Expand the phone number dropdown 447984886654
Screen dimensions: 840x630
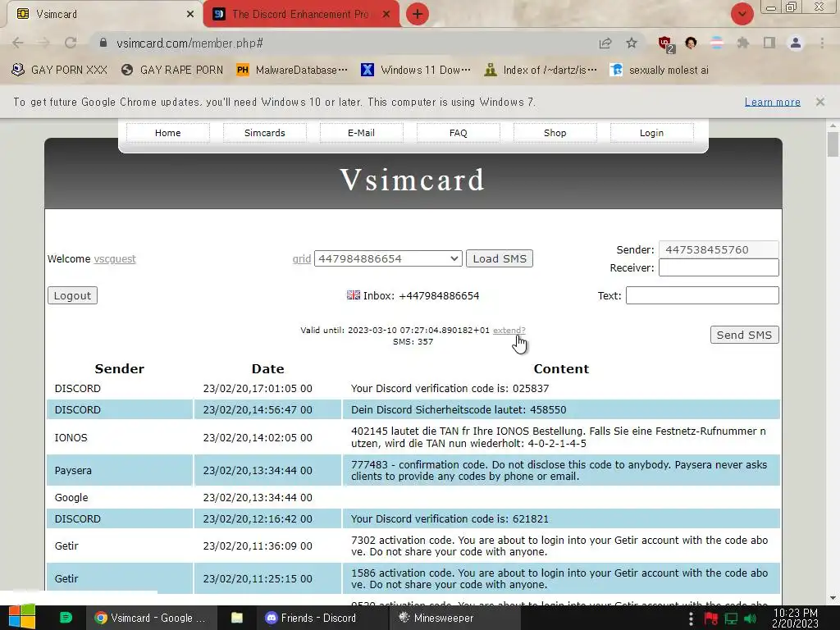pos(388,258)
